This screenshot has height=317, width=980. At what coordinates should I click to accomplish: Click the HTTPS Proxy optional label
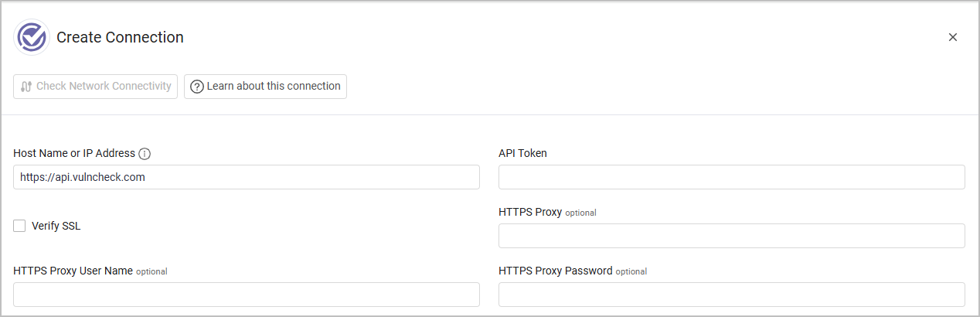point(547,212)
